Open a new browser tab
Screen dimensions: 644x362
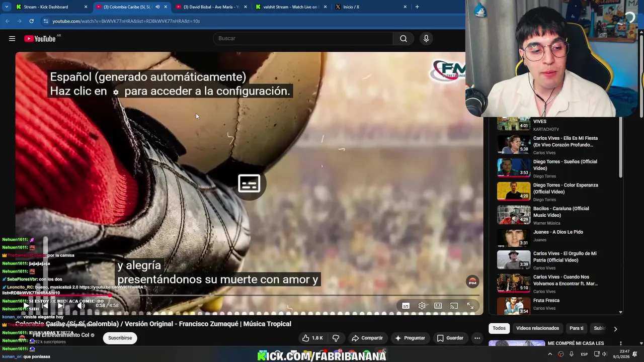(417, 7)
